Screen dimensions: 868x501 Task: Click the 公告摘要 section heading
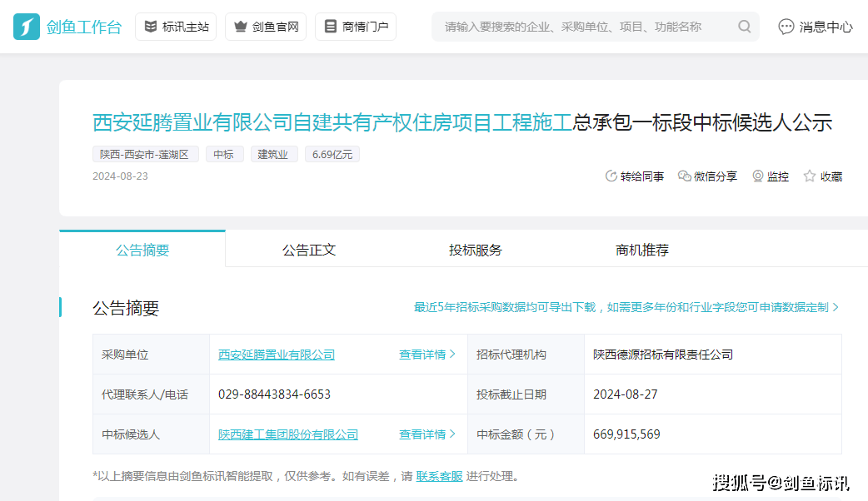[x=126, y=307]
